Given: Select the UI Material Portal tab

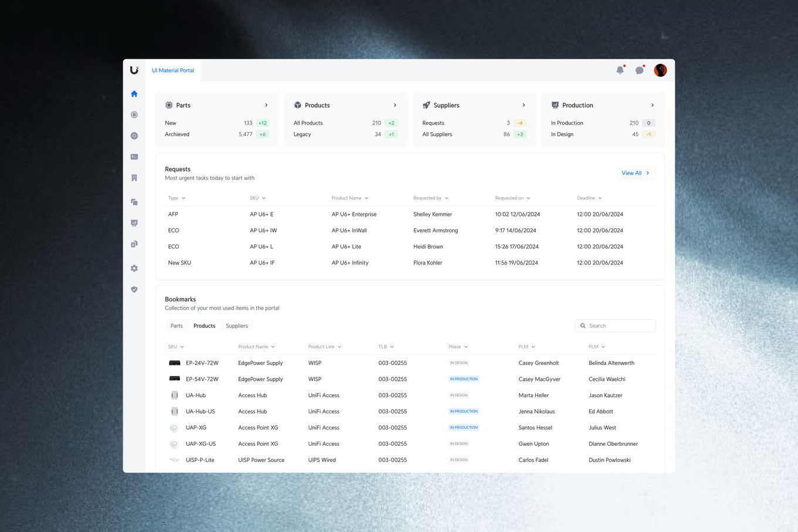Looking at the screenshot, I should coord(173,70).
